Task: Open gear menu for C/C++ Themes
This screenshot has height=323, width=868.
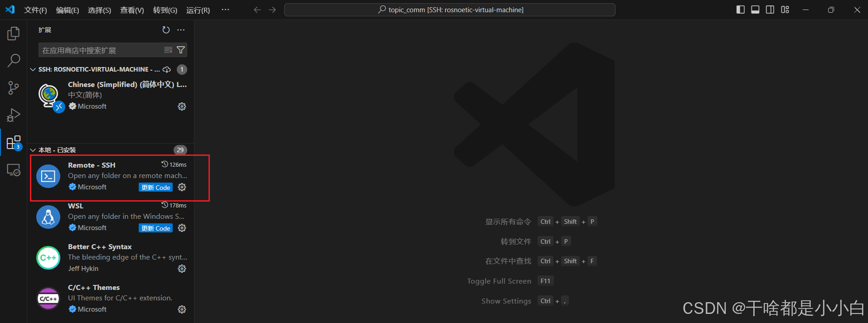Action: click(x=182, y=309)
